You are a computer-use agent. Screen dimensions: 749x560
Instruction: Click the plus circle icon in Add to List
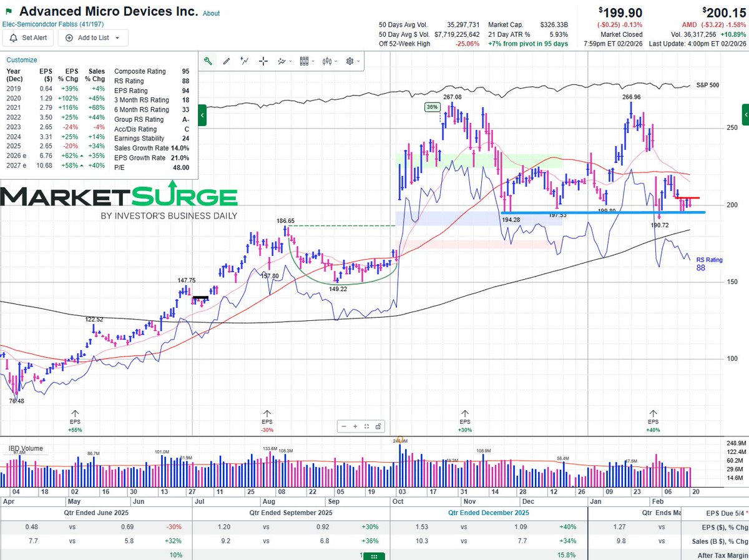(69, 37)
